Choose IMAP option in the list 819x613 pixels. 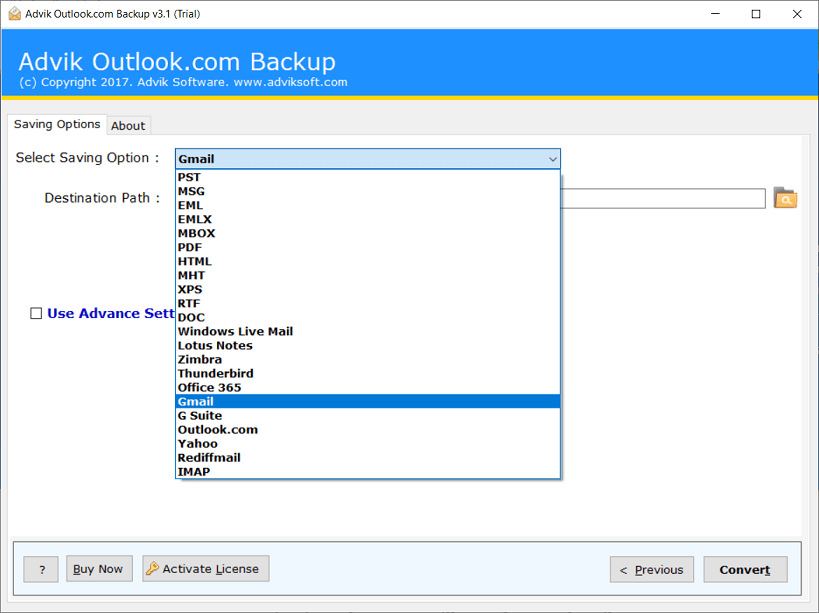[194, 471]
